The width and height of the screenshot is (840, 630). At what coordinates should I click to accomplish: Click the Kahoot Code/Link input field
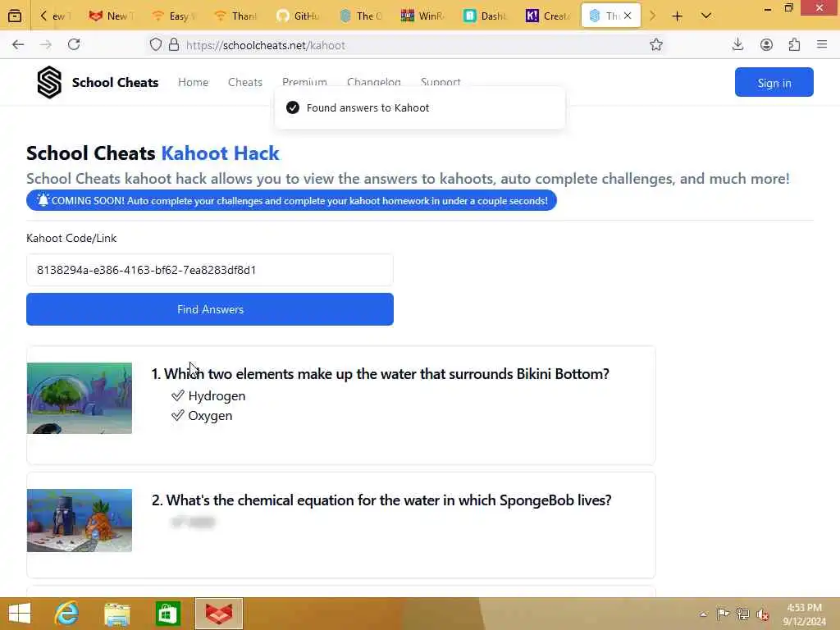point(210,270)
